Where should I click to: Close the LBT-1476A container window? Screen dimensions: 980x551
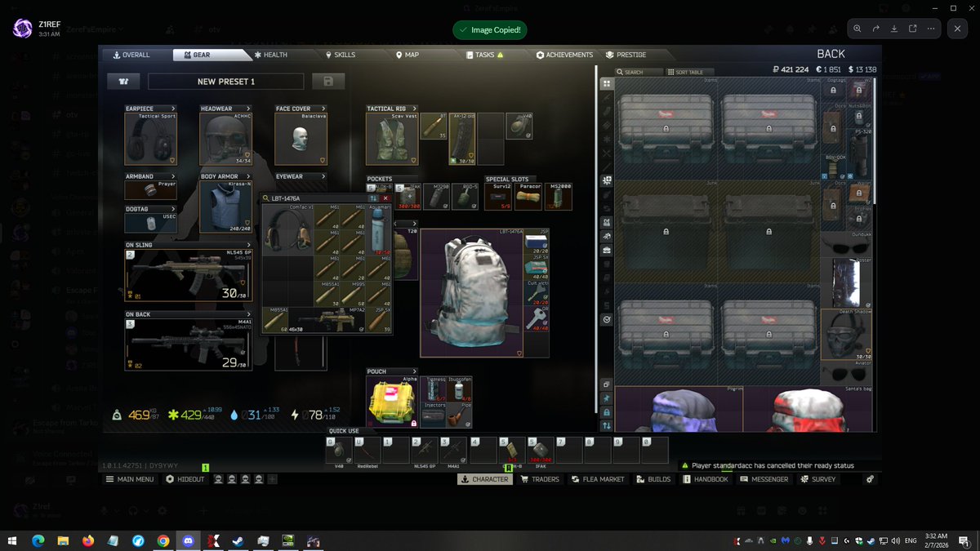coord(385,198)
